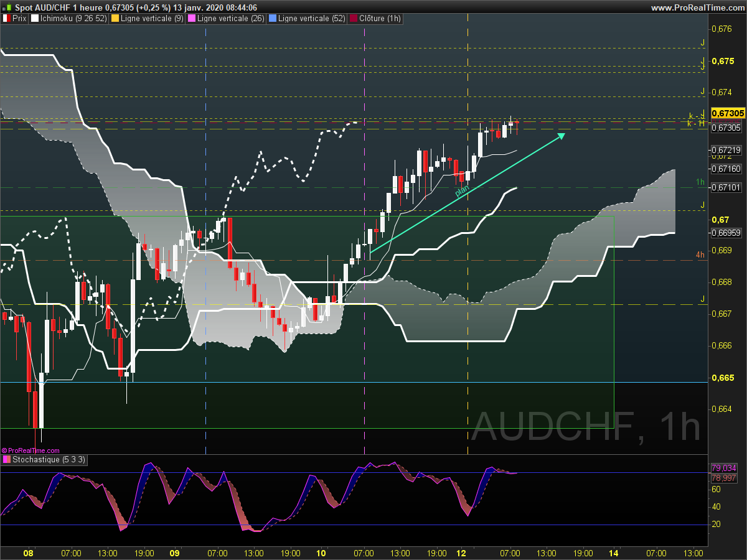Click the green 1h level label
Screen dimensions: 747x560
click(x=700, y=182)
